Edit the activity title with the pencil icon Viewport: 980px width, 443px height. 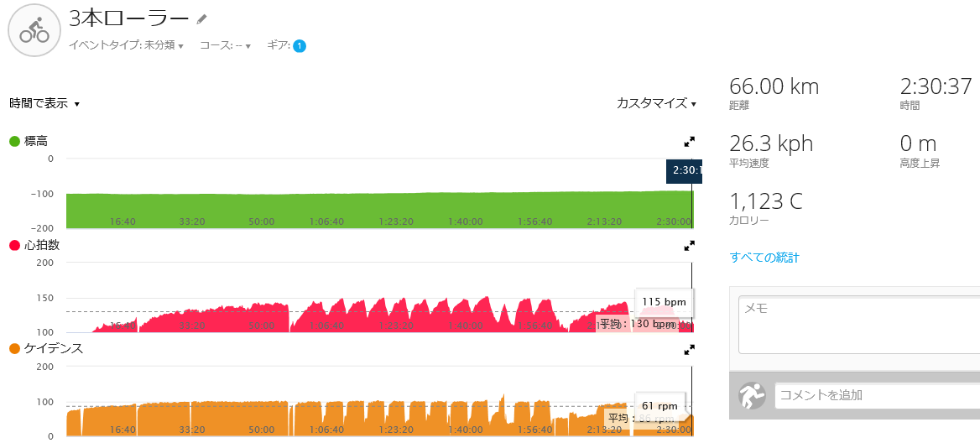point(201,18)
